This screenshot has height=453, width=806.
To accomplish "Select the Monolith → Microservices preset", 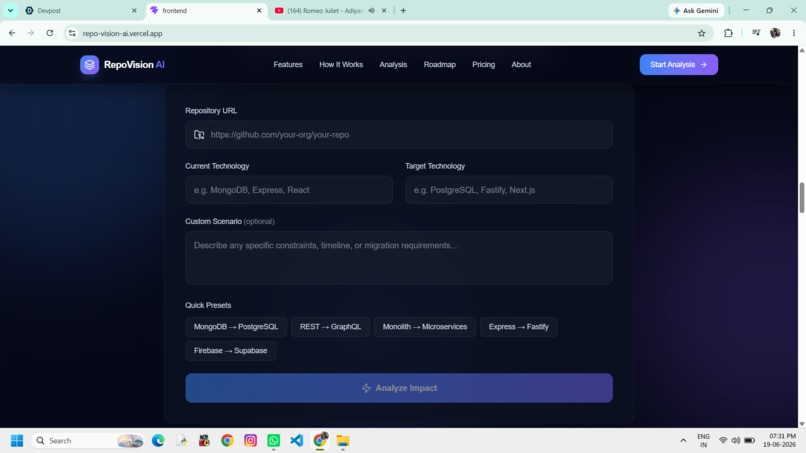I will click(x=425, y=327).
